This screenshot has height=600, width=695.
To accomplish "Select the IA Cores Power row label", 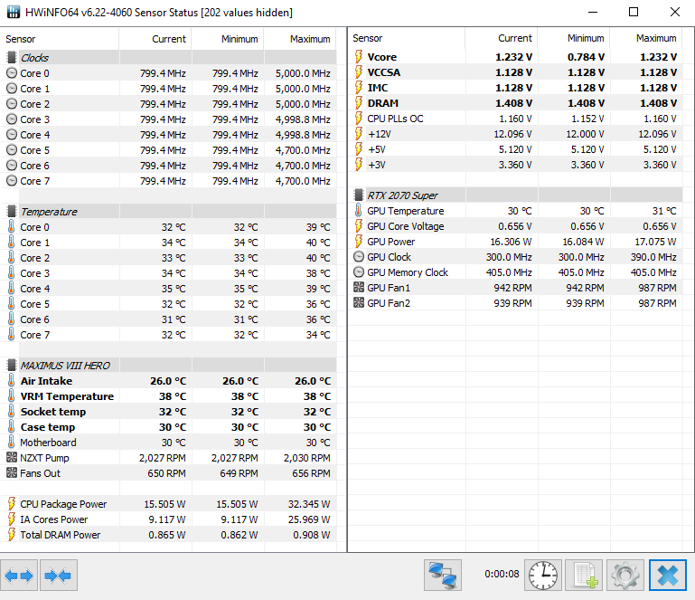I will pyautogui.click(x=54, y=519).
